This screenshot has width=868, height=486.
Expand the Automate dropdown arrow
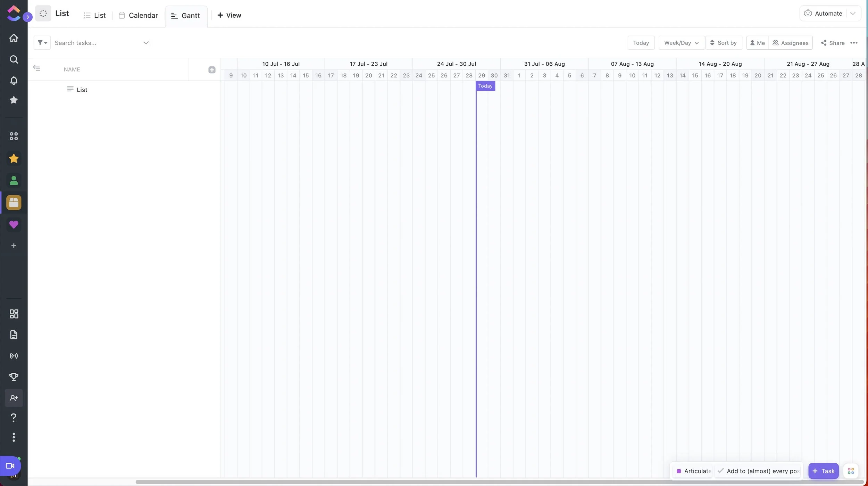pos(853,14)
